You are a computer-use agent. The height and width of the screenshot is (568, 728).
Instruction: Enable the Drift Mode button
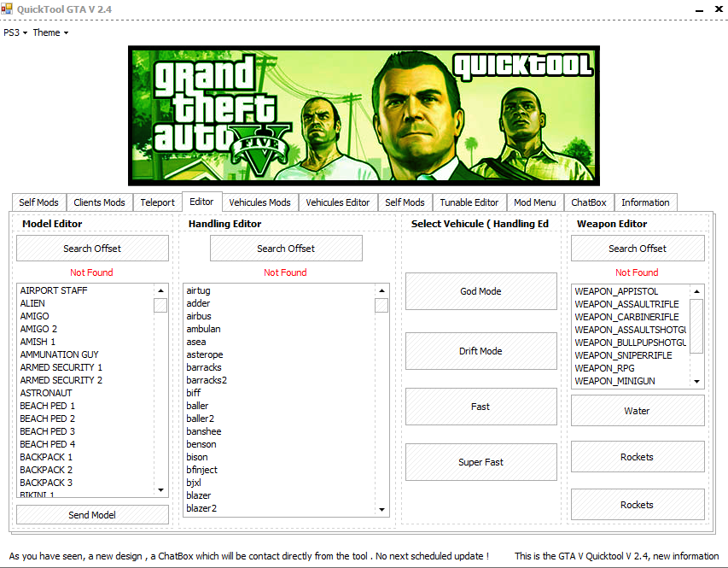click(481, 351)
